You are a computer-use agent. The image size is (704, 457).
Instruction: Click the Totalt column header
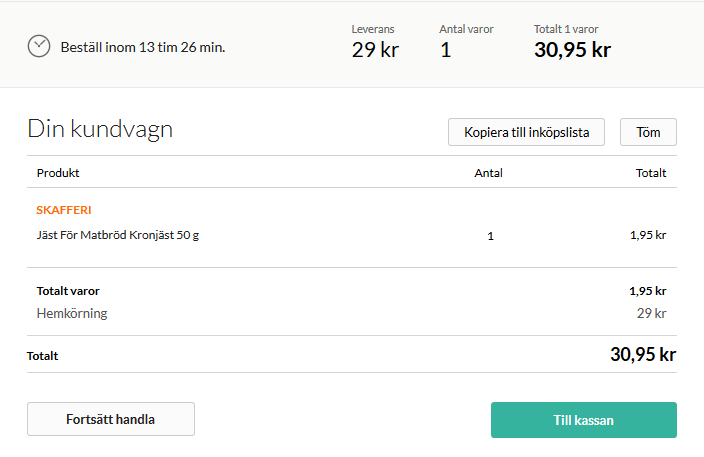click(651, 173)
